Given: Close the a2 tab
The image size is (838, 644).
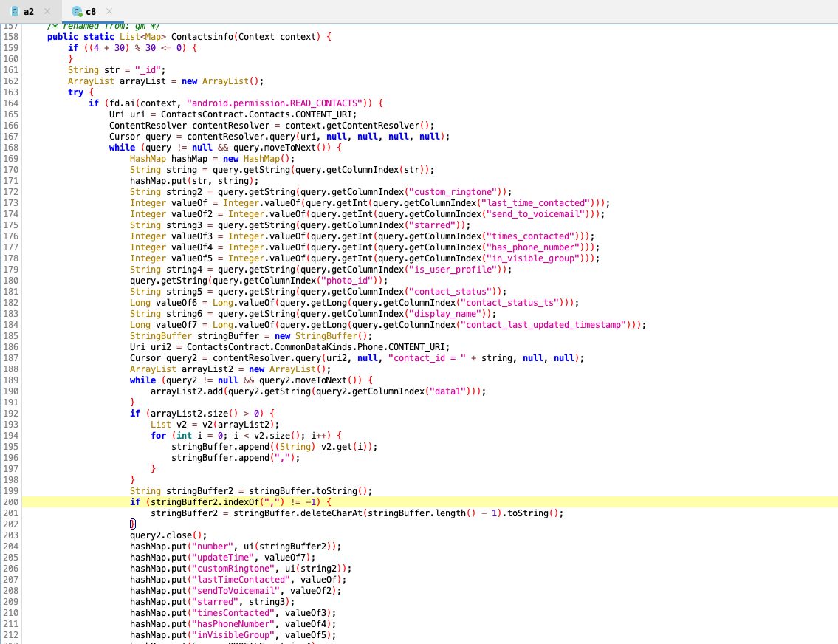Looking at the screenshot, I should pyautogui.click(x=47, y=11).
